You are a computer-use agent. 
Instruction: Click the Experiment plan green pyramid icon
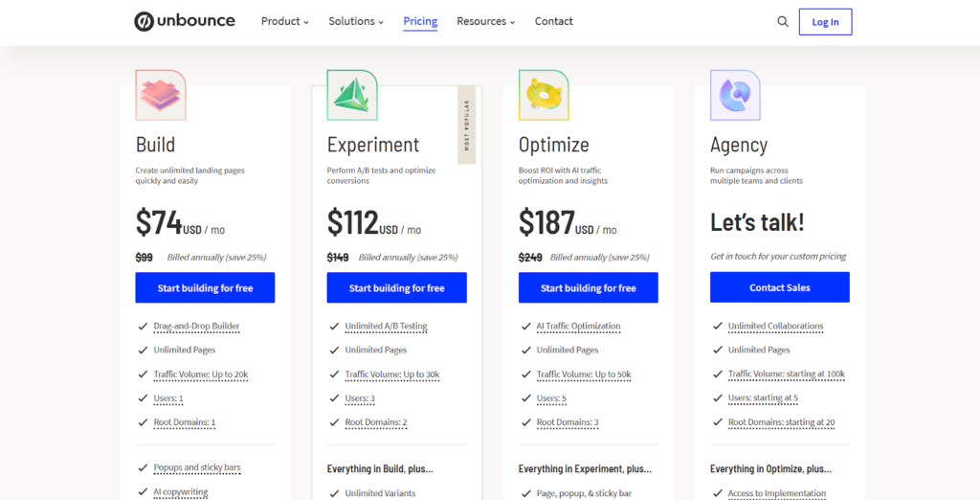[x=352, y=95]
